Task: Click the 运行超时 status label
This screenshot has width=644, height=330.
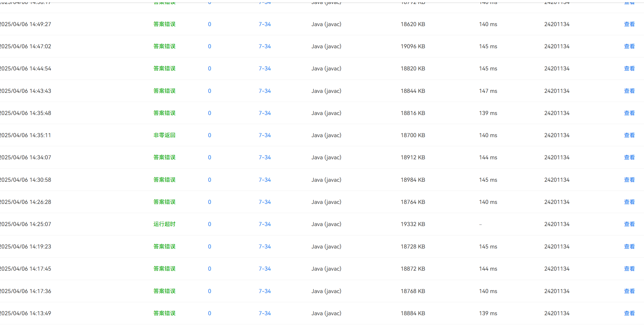Action: [x=164, y=224]
